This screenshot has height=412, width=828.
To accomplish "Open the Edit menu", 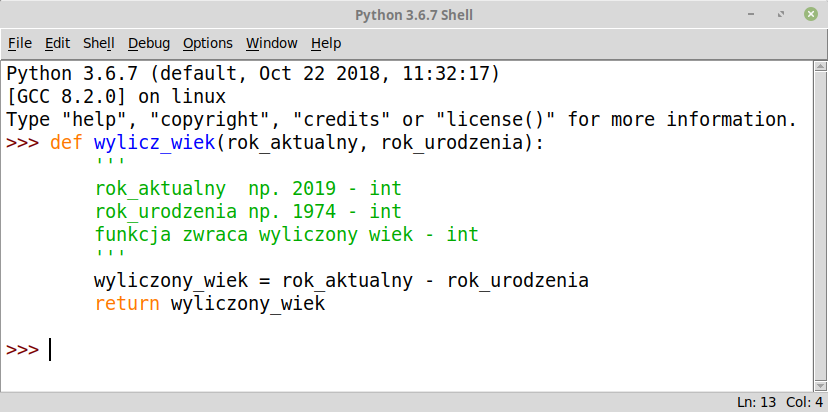I will (57, 43).
